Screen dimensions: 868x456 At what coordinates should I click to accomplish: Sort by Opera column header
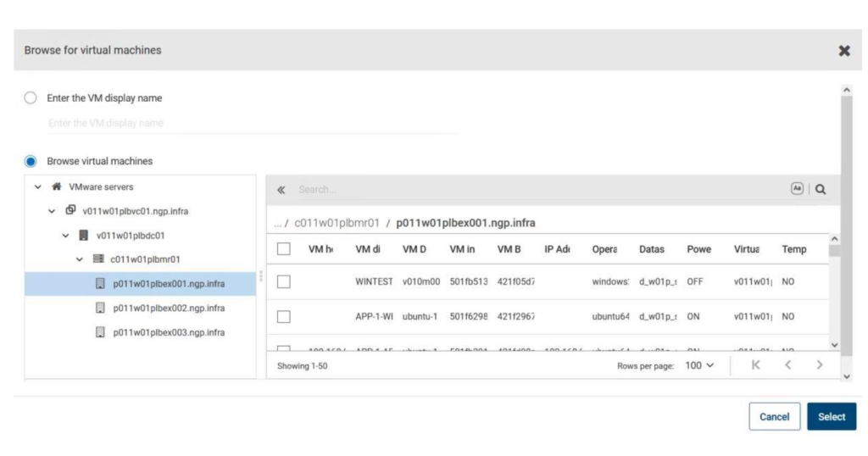pyautogui.click(x=604, y=249)
